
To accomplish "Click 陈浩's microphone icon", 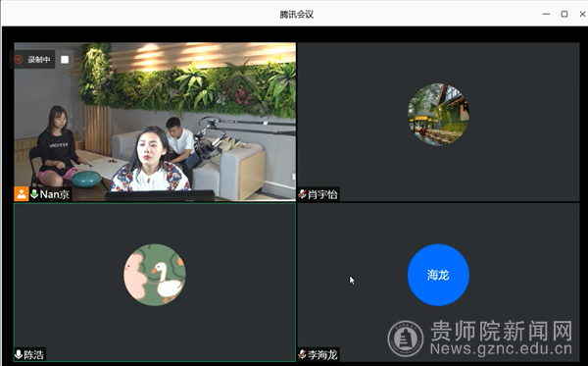I will click(19, 354).
